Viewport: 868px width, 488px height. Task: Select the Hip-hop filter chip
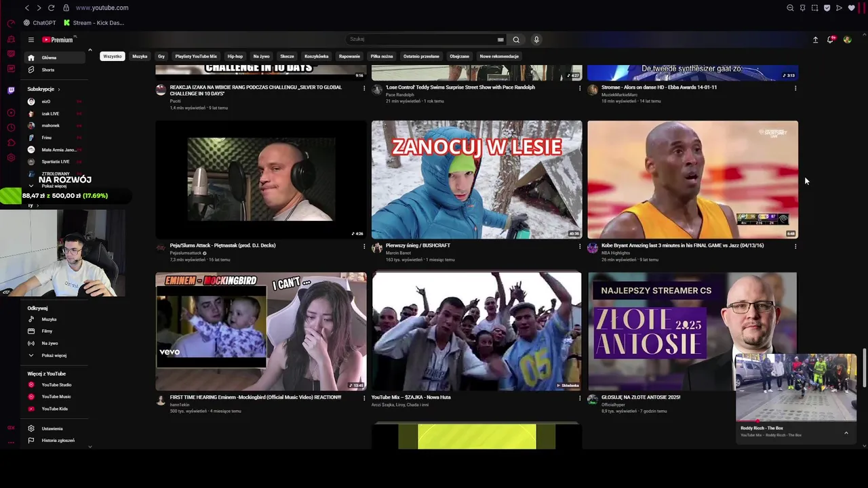(235, 56)
